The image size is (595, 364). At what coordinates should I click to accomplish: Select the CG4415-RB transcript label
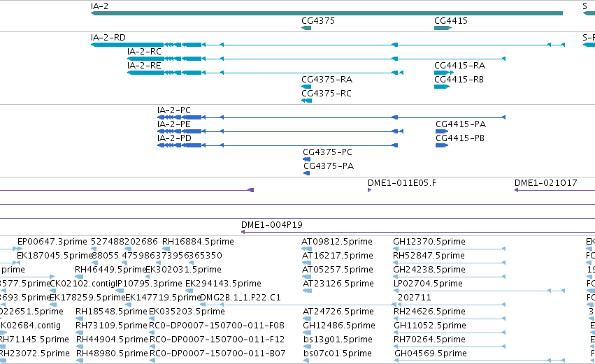tap(459, 80)
